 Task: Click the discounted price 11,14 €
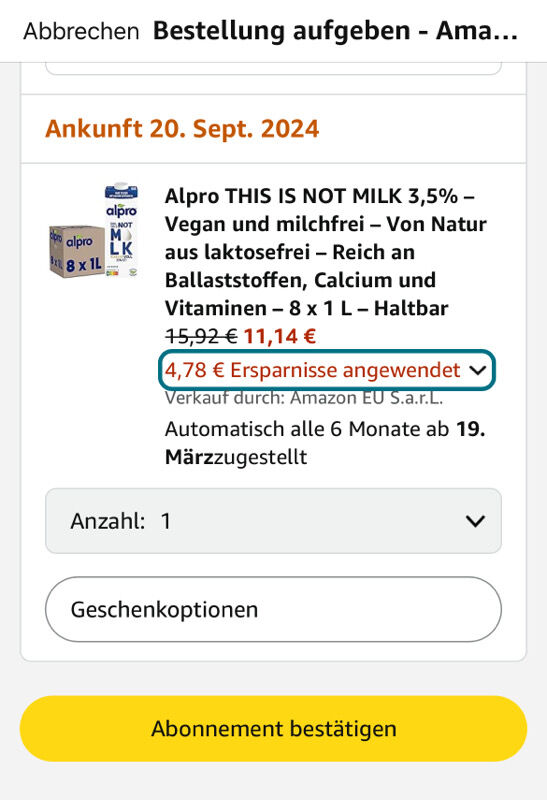coord(280,337)
